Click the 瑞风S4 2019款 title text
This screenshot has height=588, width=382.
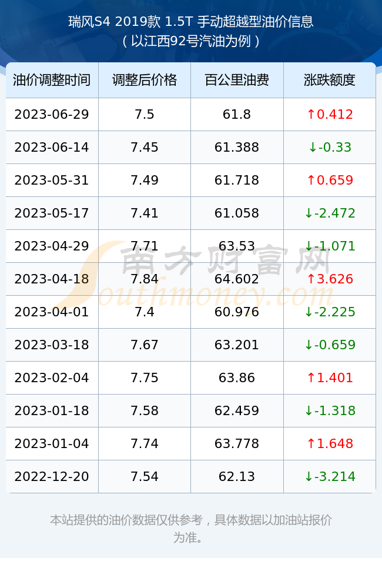(x=115, y=22)
